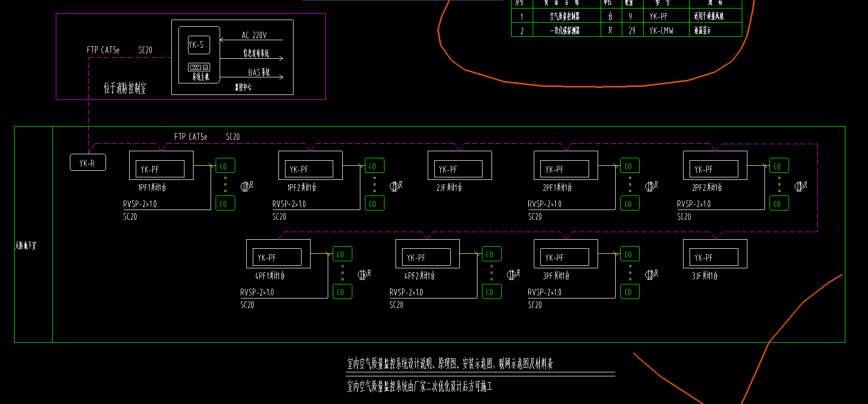868x404 pixels.
Task: Click the '2PF2共计1台' caption
Action: [707, 187]
